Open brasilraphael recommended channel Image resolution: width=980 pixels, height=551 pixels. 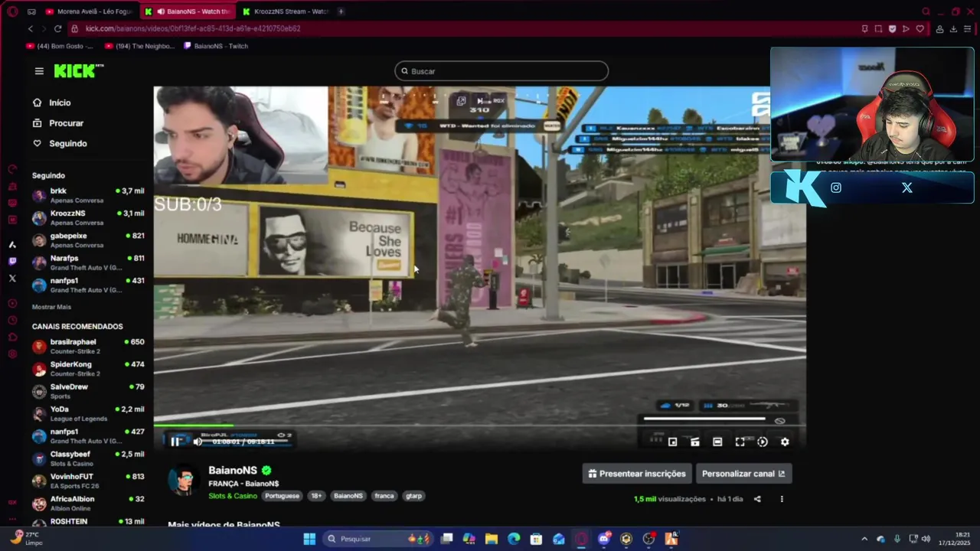coord(88,346)
